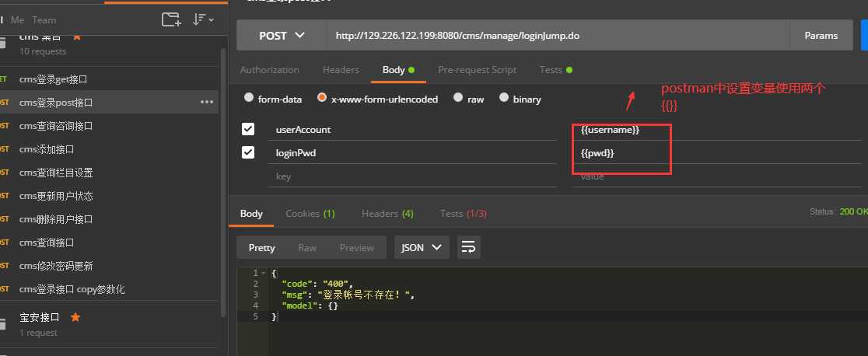This screenshot has width=868, height=356.
Task: Create a new collection with the folder-plus icon
Action: point(171,20)
